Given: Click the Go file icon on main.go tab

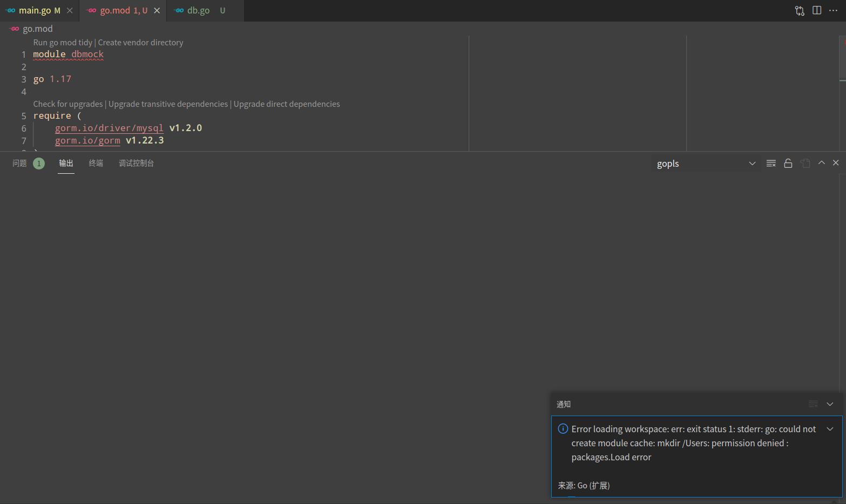Looking at the screenshot, I should point(11,10).
